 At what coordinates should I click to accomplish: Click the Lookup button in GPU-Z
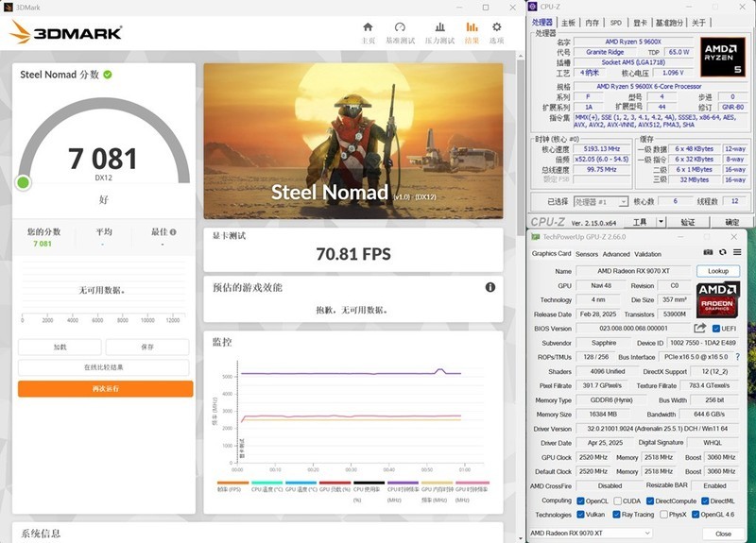point(718,271)
